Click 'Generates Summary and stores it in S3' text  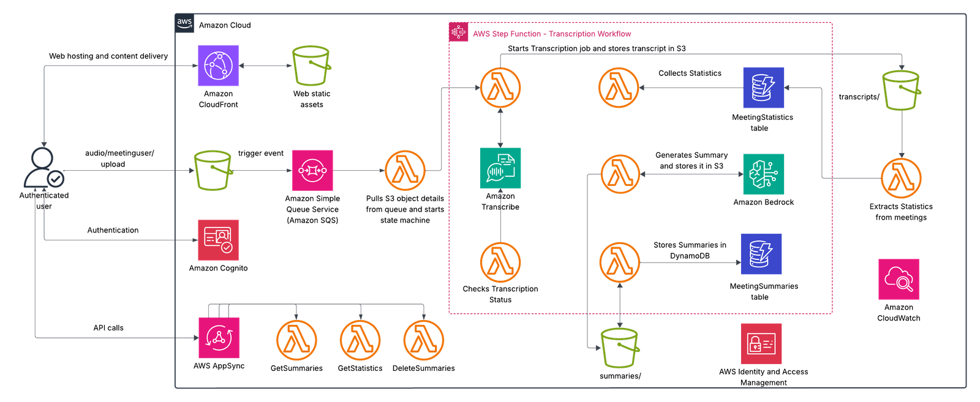pyautogui.click(x=692, y=160)
